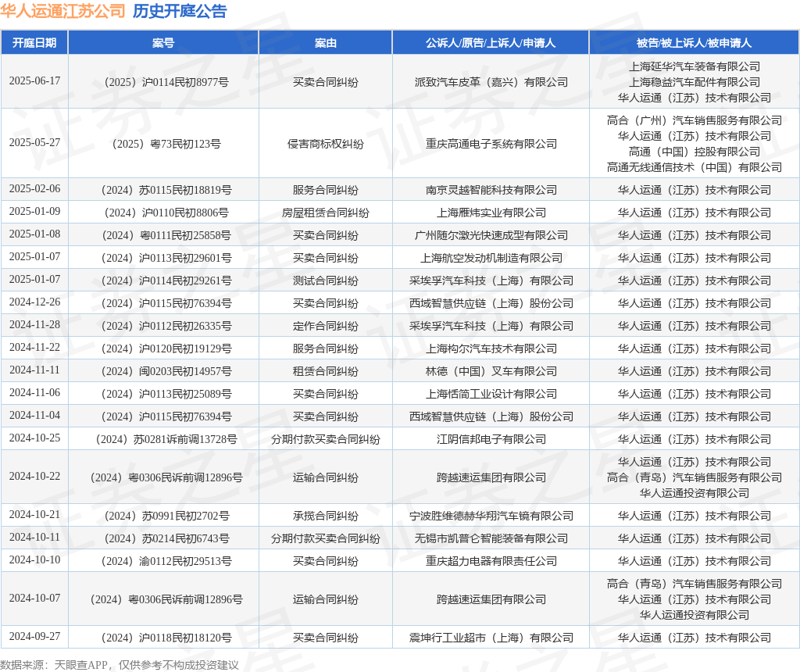Viewport: 800px width, 672px height.
Task: Click case number （2025）沪0114民初8977号
Action: (x=163, y=82)
